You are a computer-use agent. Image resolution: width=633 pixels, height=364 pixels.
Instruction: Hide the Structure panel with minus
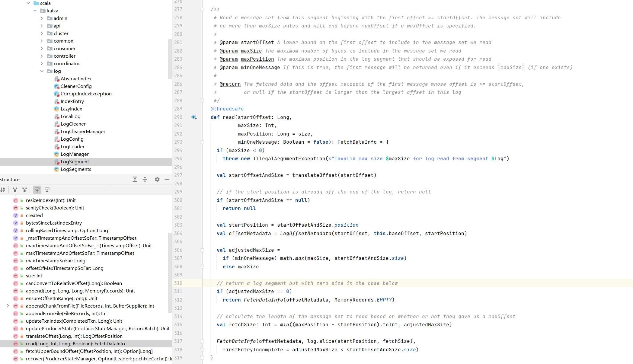coord(167,179)
